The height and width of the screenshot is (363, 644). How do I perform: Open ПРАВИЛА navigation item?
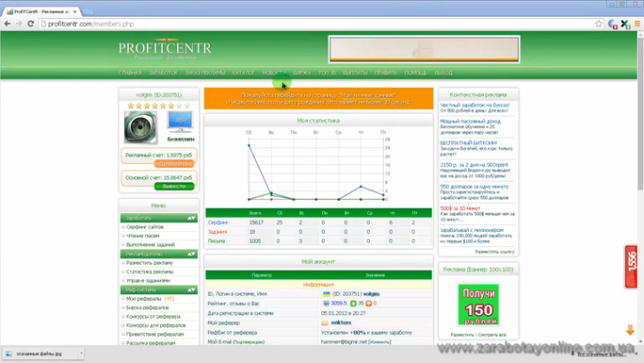tap(386, 73)
